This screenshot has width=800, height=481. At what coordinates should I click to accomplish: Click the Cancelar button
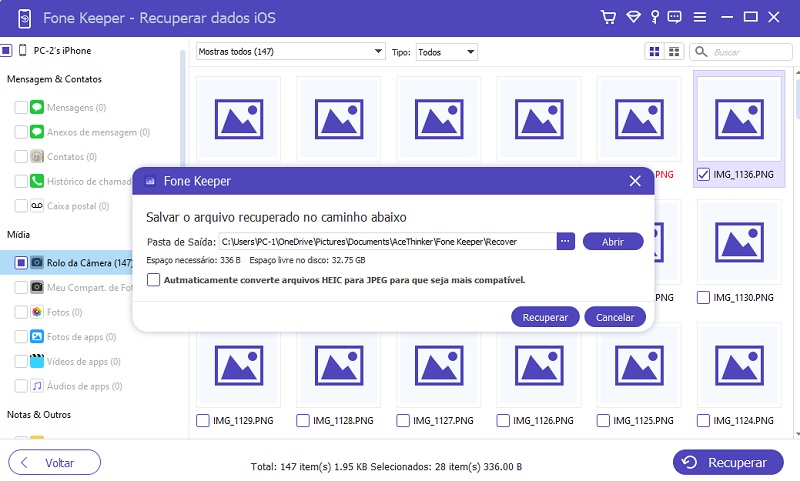615,317
